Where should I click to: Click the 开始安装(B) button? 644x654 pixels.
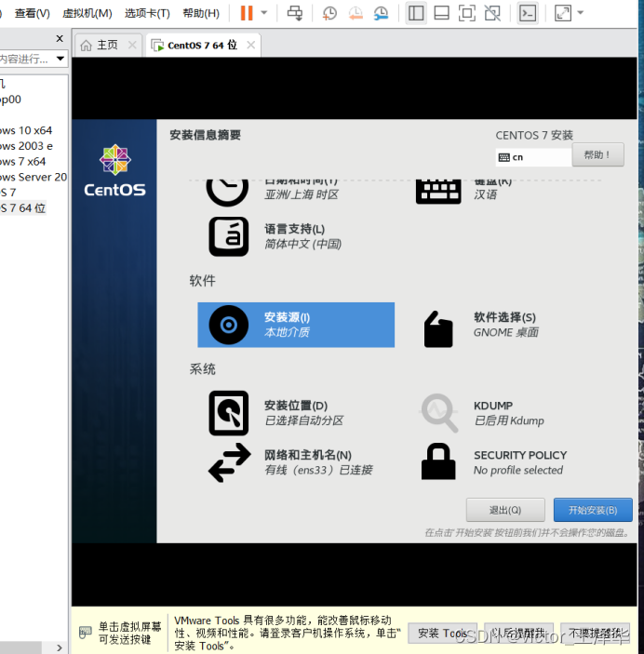593,510
